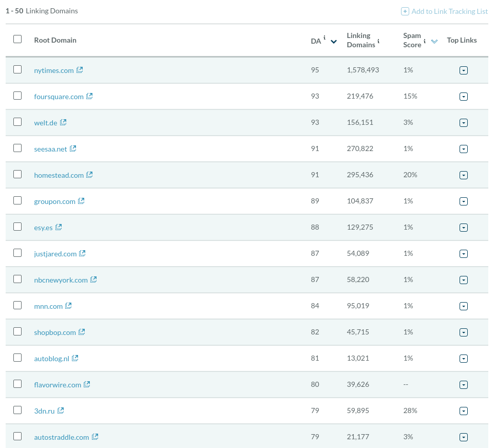Image resolution: width=496 pixels, height=448 pixels.
Task: Expand Top Links for mnn.com
Action: click(464, 306)
